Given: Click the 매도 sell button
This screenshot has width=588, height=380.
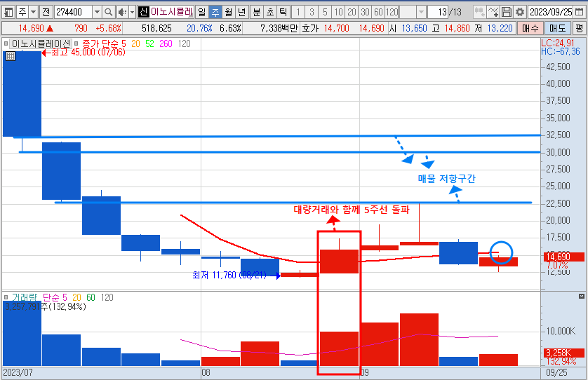Looking at the screenshot, I should pyautogui.click(x=557, y=28).
